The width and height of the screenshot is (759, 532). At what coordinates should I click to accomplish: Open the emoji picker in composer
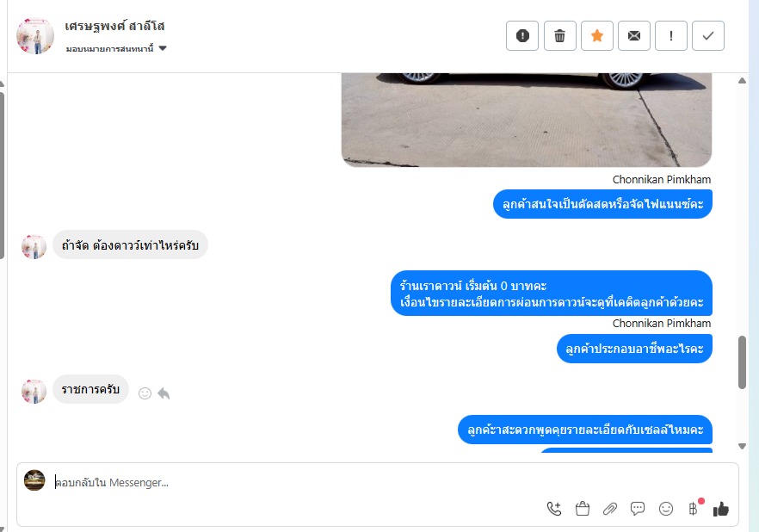[665, 509]
